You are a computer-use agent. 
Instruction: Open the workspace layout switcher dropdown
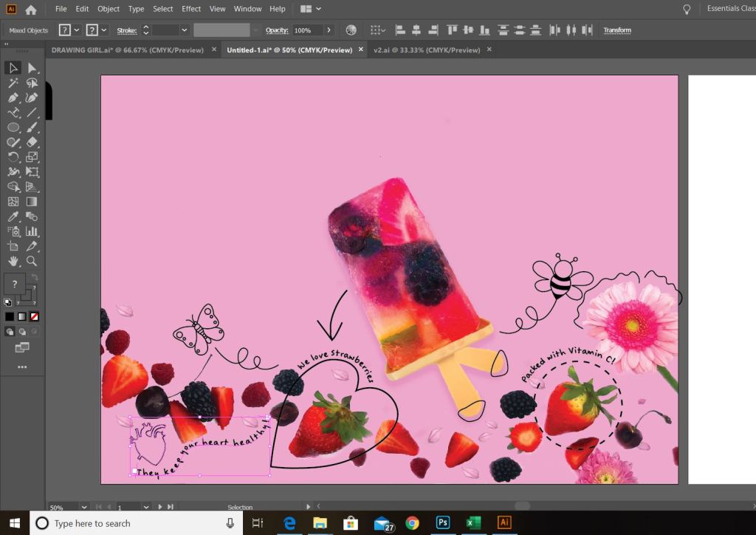click(310, 9)
